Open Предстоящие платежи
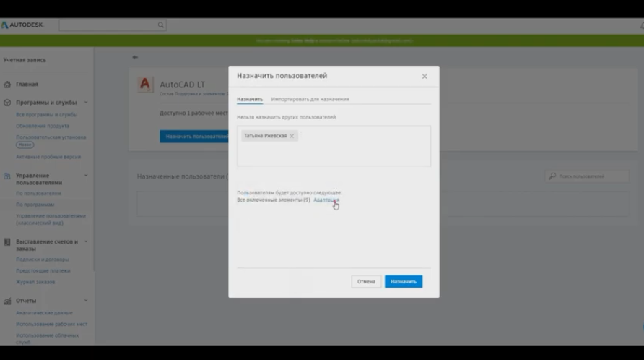Screen dimensions: 644x360 coord(43,270)
